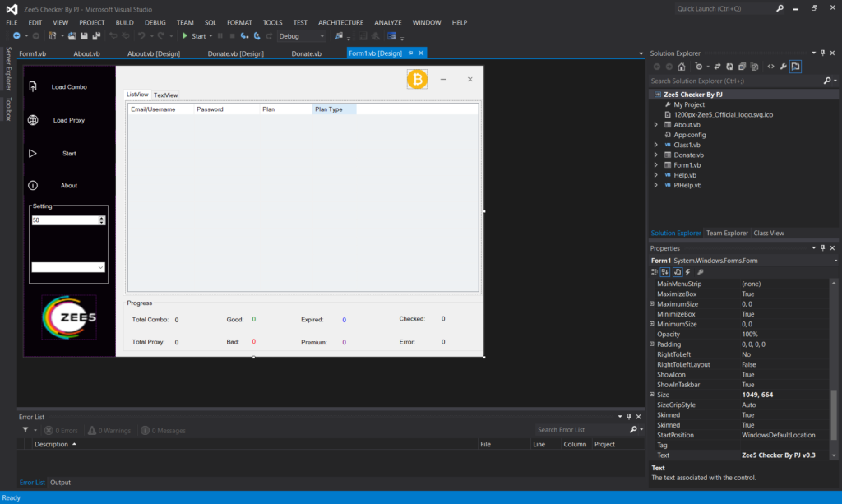Expand the Padding property

pos(652,344)
